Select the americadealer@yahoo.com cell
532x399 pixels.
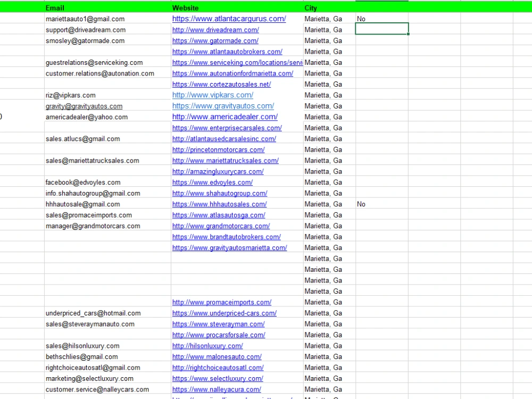(x=107, y=117)
